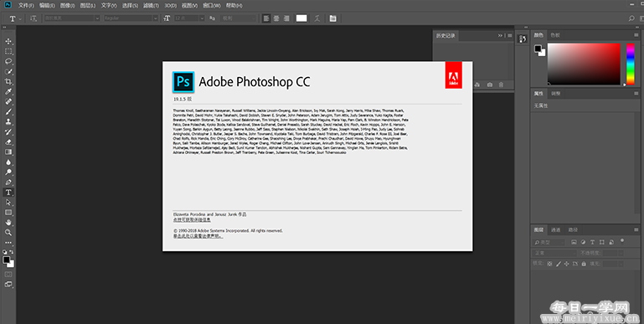Select the Spot Healing Brush tool
The height and width of the screenshot is (324, 644).
8,102
